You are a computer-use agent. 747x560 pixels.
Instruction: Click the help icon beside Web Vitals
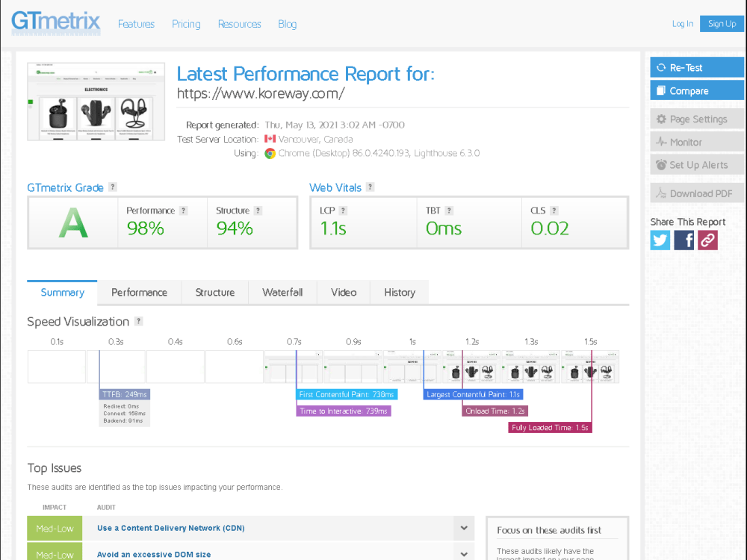coord(371,187)
